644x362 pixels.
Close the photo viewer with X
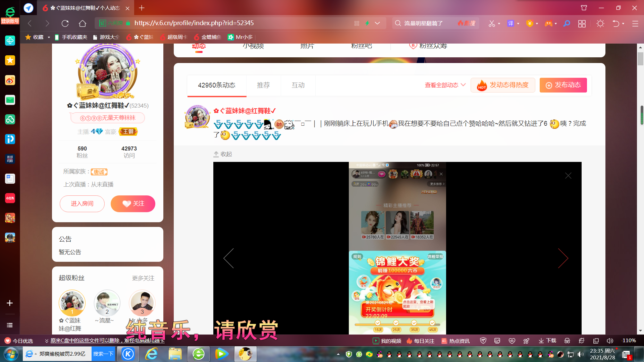(568, 176)
